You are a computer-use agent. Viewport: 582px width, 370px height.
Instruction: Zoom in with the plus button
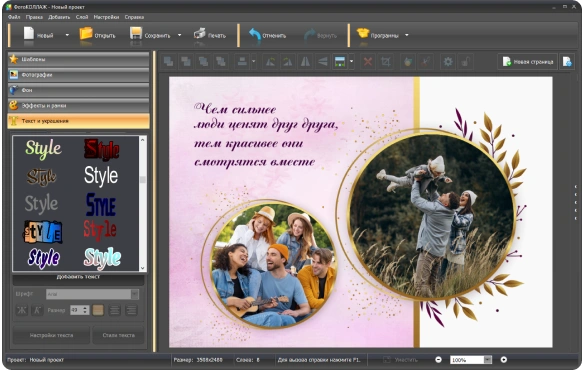504,360
